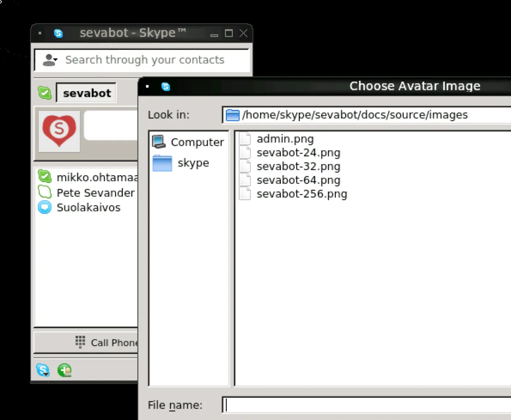Select the sevabot-24.png file name

pos(298,153)
